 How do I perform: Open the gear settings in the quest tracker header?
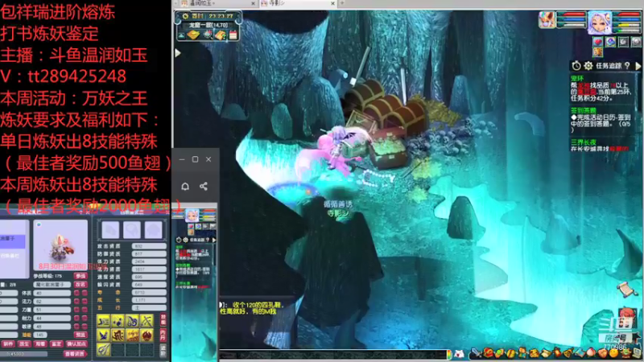[588, 66]
